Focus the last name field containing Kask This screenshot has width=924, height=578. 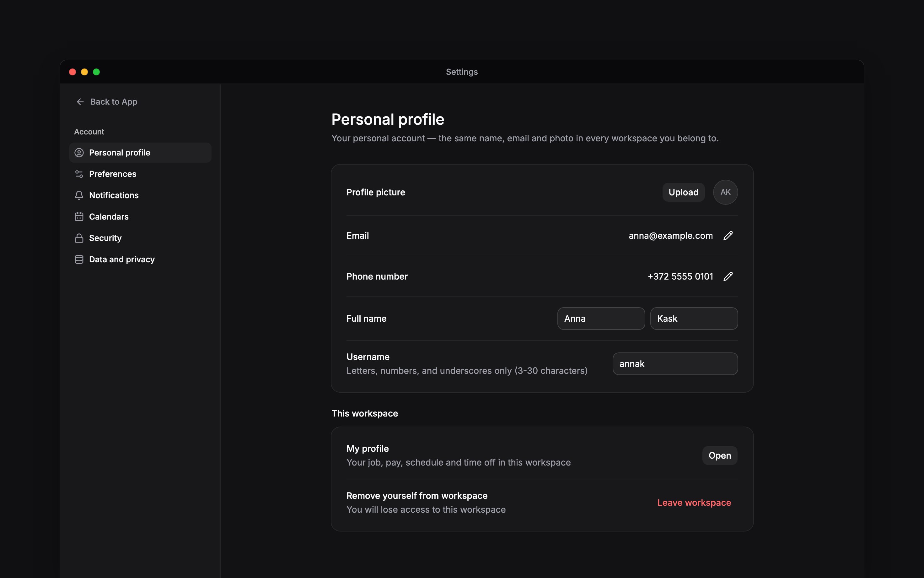click(x=694, y=319)
